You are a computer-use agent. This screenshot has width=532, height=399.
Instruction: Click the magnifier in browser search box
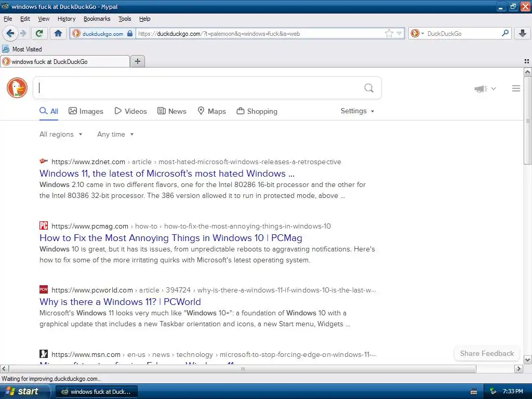[x=505, y=33]
